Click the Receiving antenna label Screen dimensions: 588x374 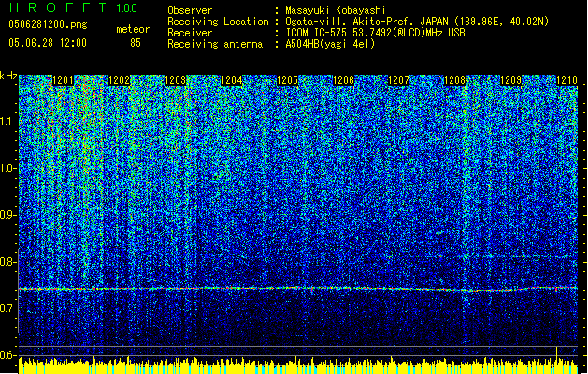click(x=215, y=44)
